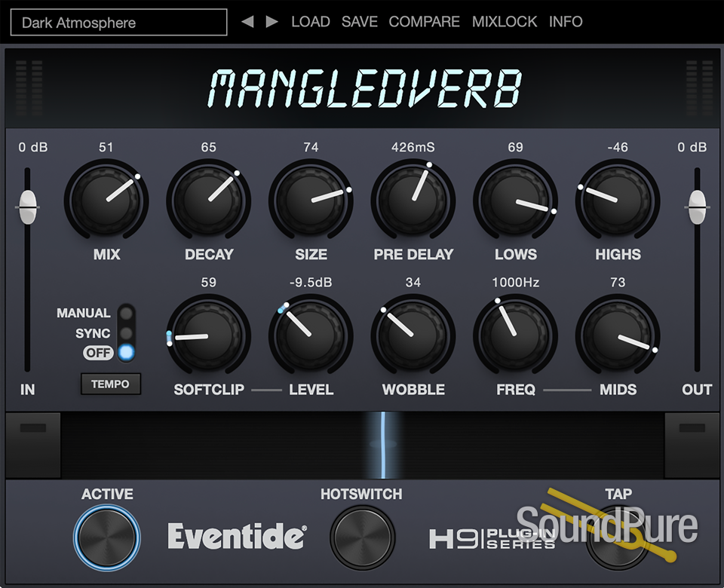This screenshot has width=724, height=588.
Task: Click the HIGHS knob
Action: (x=618, y=200)
